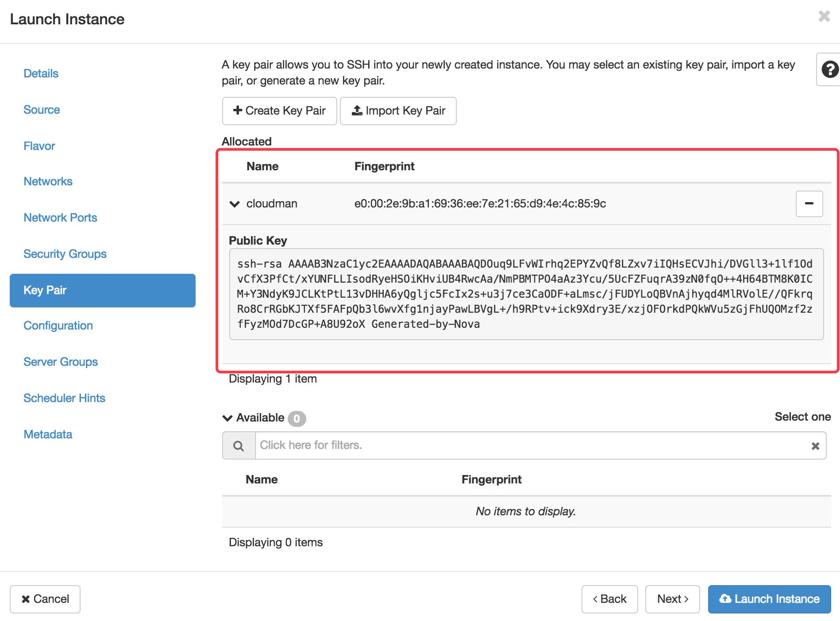The height and width of the screenshot is (621, 840).
Task: Click the Next button
Action: (x=672, y=599)
